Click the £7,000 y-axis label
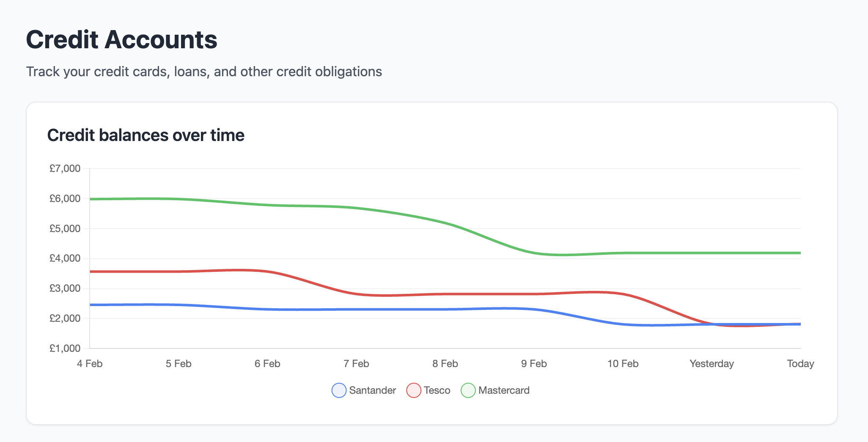 [x=65, y=169]
